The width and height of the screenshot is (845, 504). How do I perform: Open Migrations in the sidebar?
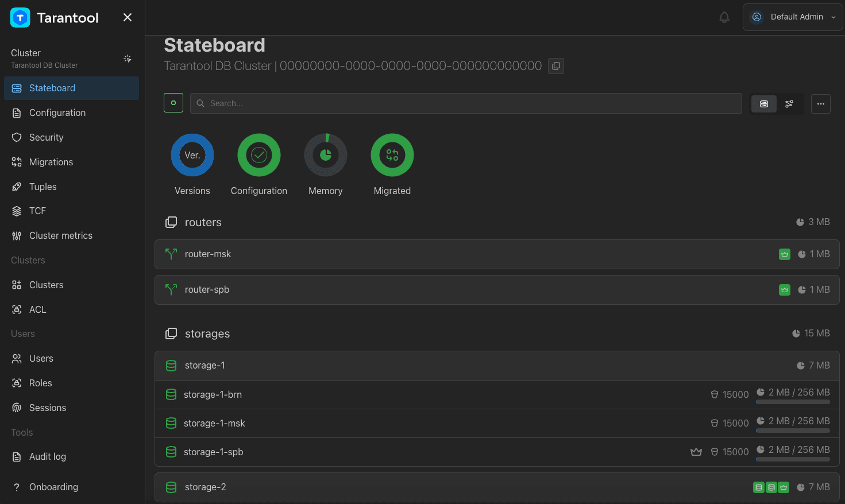coord(71,162)
